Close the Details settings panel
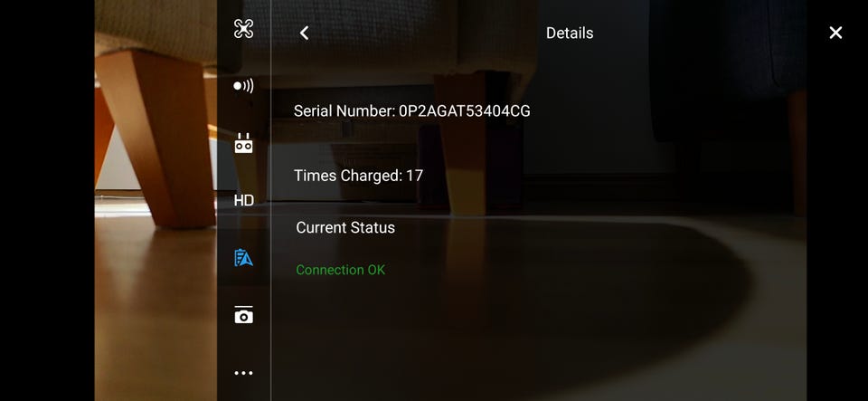Image resolution: width=868 pixels, height=401 pixels. (835, 33)
